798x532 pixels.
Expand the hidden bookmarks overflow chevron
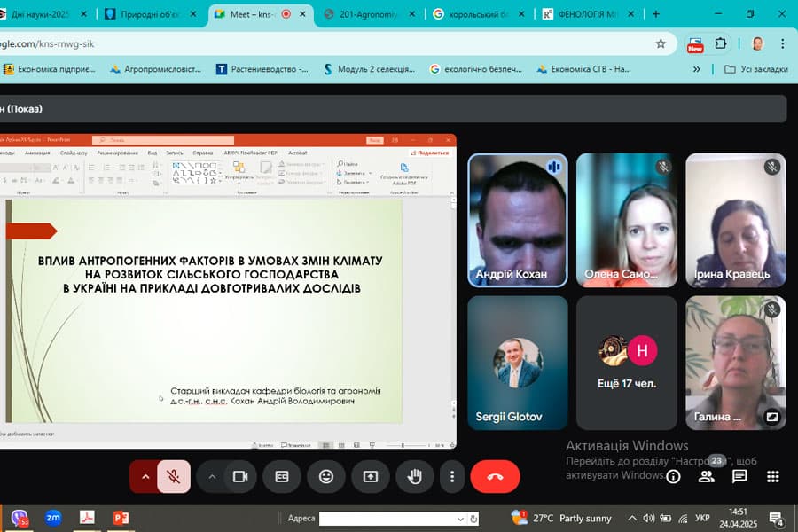[x=697, y=69]
